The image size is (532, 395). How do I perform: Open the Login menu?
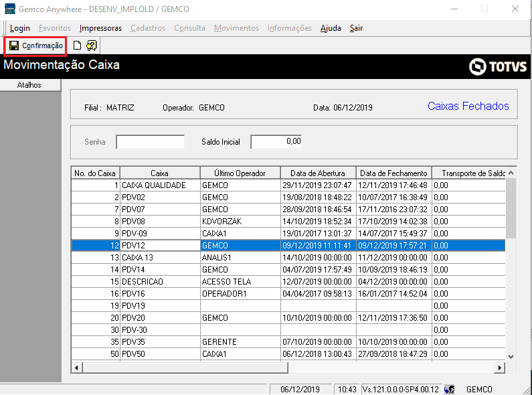point(20,28)
